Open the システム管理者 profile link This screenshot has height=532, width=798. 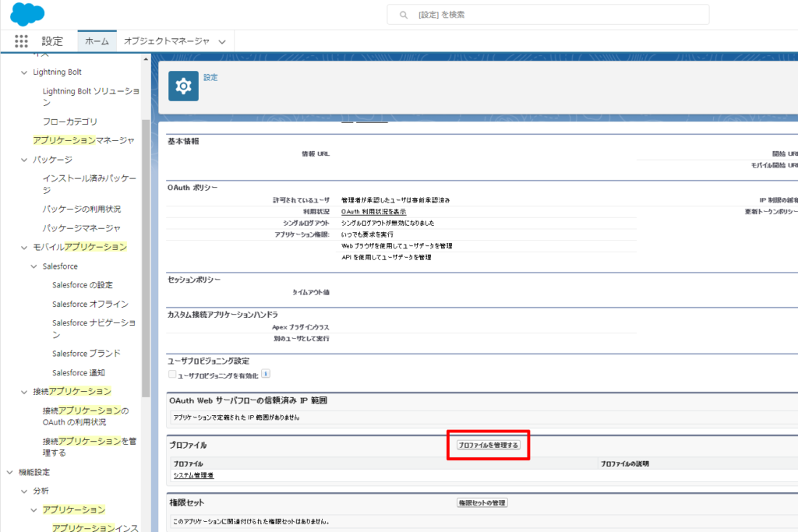coord(193,475)
